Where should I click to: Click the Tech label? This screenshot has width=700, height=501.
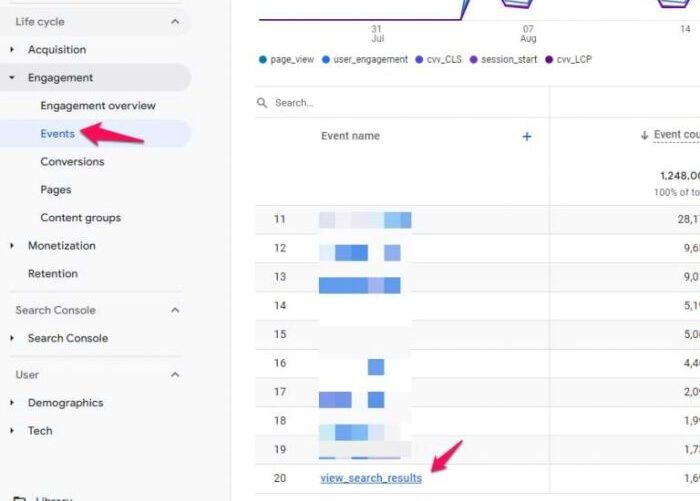coord(40,431)
